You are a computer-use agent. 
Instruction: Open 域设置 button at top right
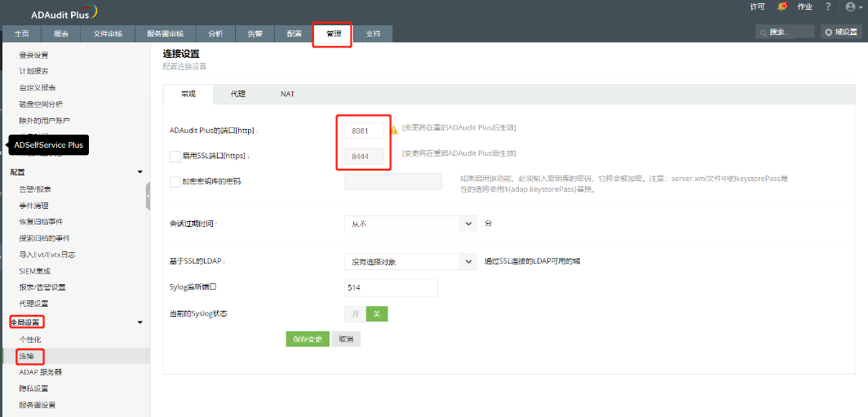[x=841, y=32]
